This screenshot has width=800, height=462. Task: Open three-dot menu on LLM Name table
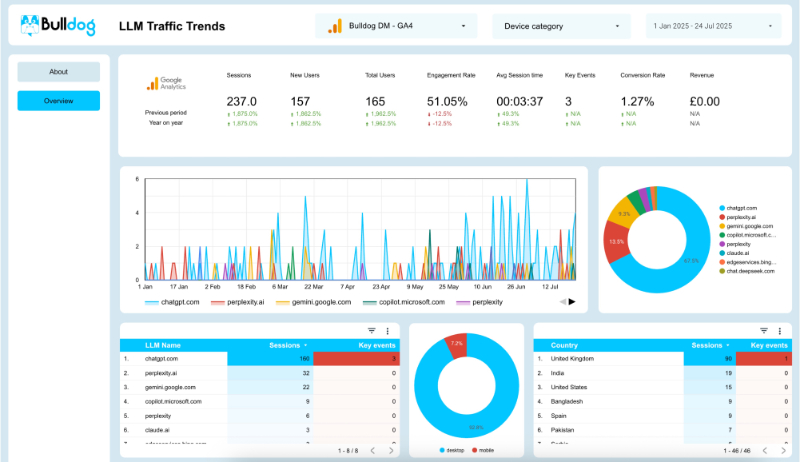[x=388, y=331]
